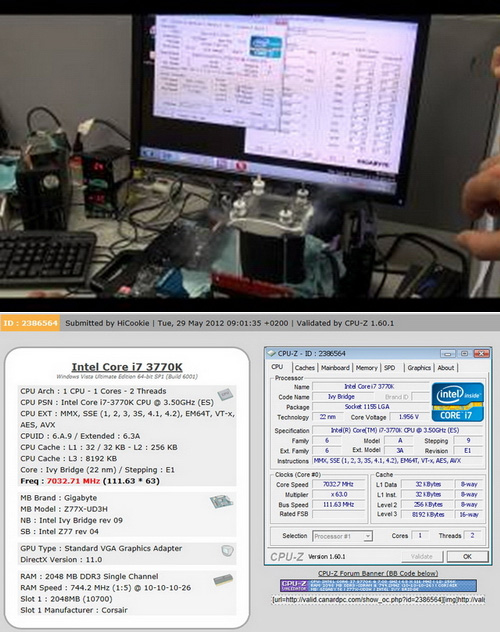Click the GPU shield icon beside GPU Type
Viewport: 500px width, 632px height.
227,551
